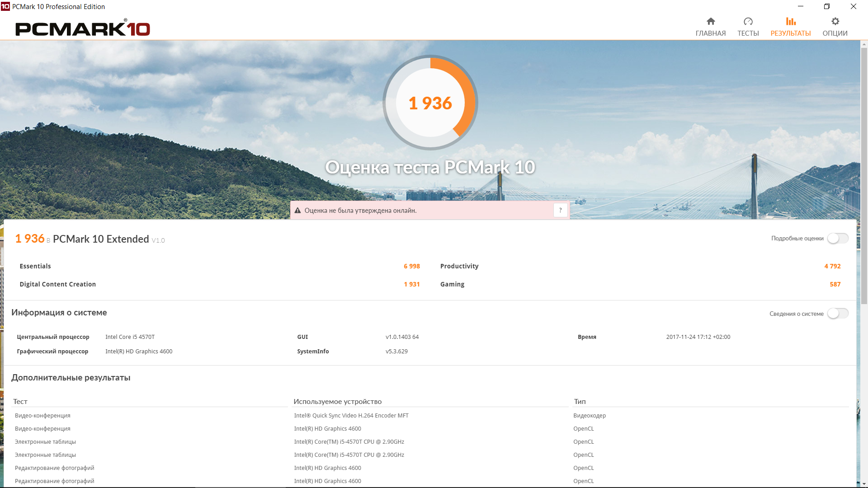The height and width of the screenshot is (488, 868).
Task: Click the Используемое устройство column header
Action: coord(337,402)
